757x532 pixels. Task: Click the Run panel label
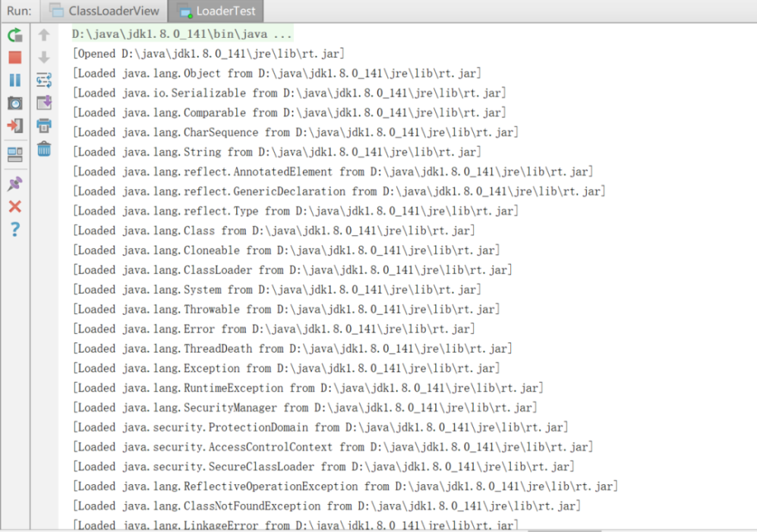pyautogui.click(x=20, y=11)
